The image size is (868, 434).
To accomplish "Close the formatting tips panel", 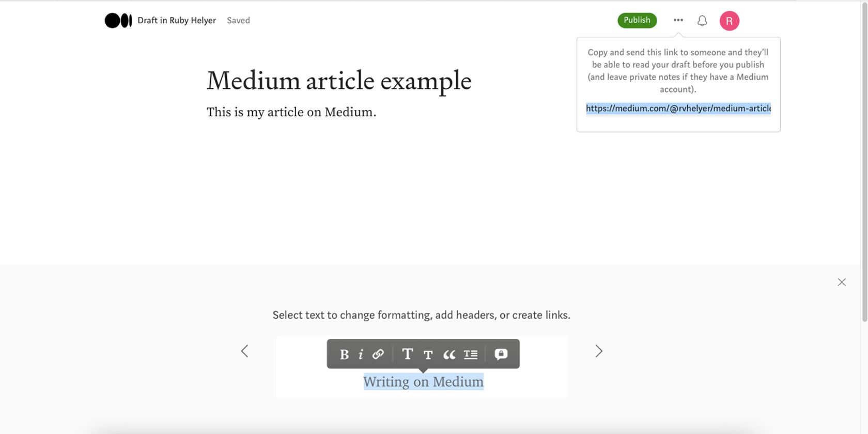I will click(x=841, y=282).
